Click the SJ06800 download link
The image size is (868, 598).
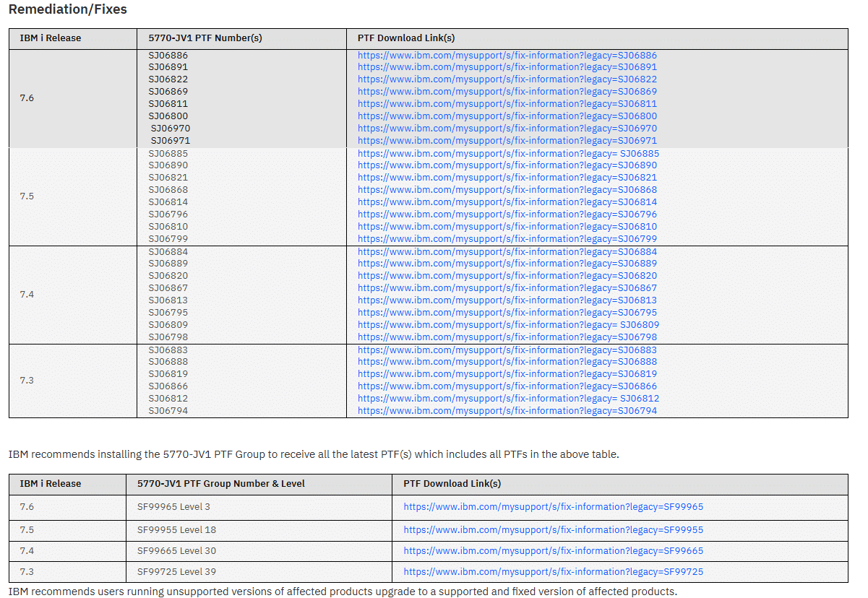click(507, 116)
